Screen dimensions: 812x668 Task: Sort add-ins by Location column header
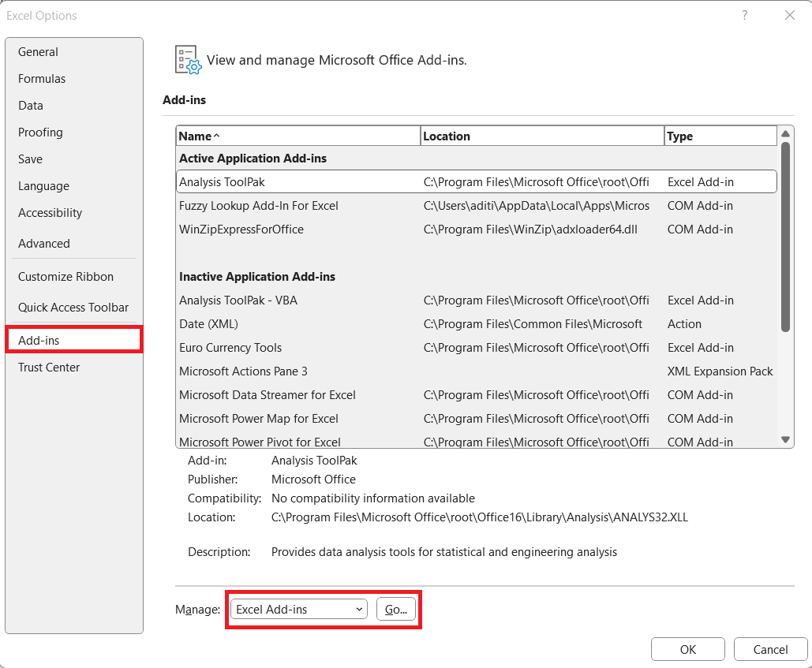pos(542,136)
